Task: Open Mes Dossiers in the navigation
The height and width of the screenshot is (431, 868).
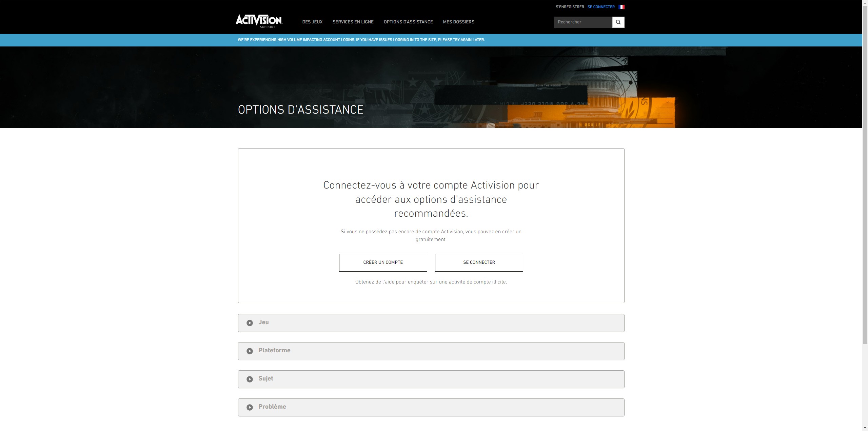Action: [458, 22]
